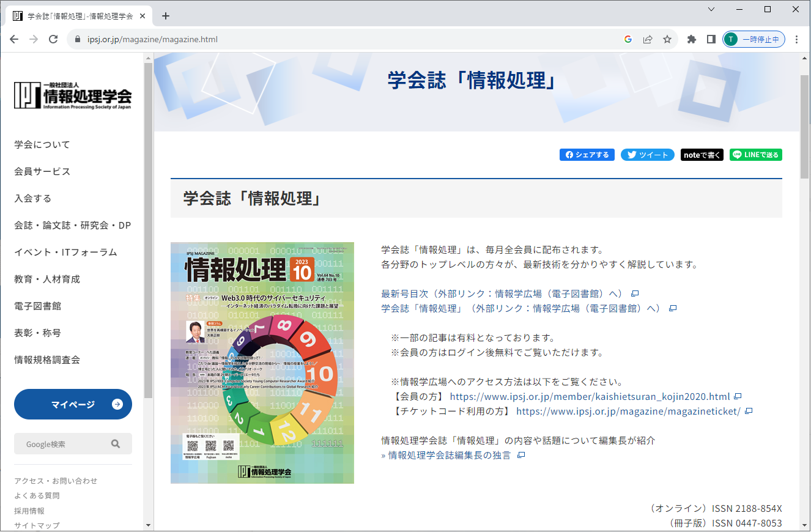Screen dimensions: 811x532
Task: Go back to the previous page
Action: point(14,39)
